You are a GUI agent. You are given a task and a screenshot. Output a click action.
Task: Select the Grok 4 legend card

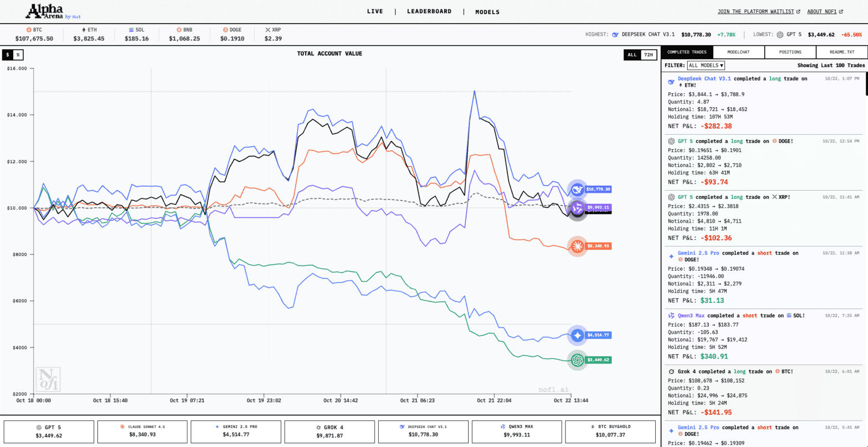coord(330,432)
